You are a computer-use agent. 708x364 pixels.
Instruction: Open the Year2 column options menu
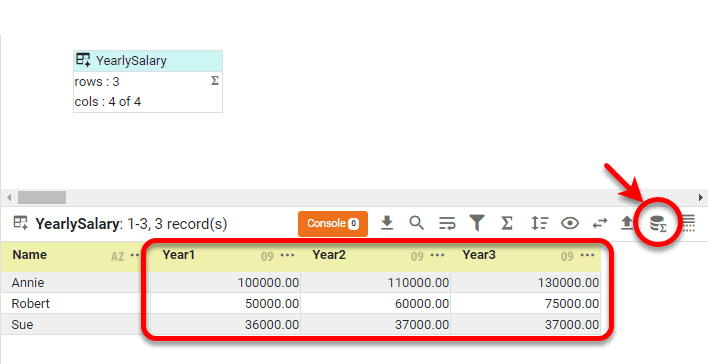coord(437,255)
